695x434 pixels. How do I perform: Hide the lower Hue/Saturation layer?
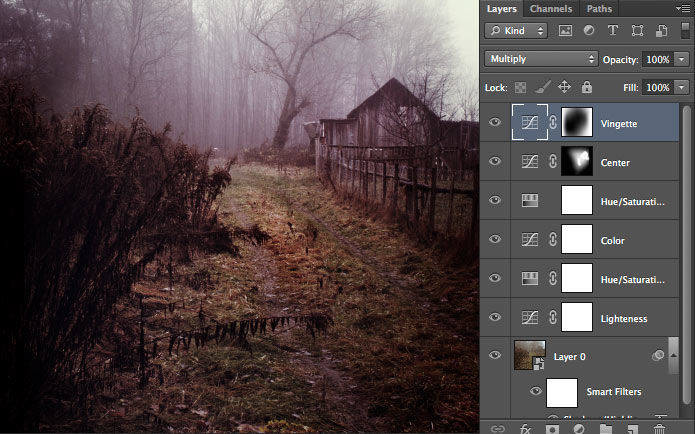495,278
